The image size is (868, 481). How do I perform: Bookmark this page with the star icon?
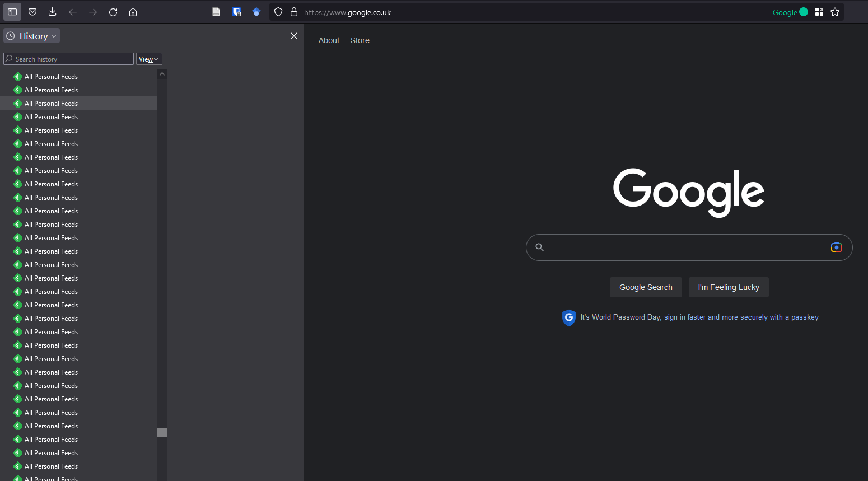point(835,12)
